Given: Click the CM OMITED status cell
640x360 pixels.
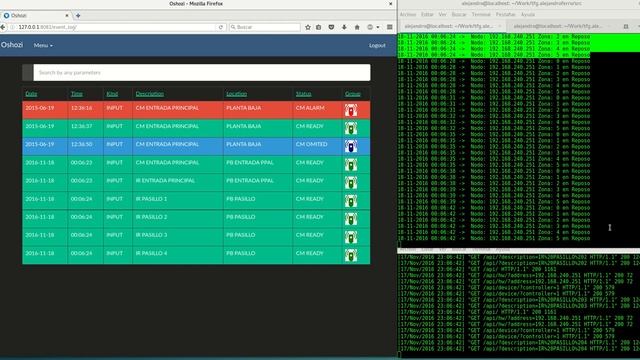Looking at the screenshot, I should tap(317, 146).
